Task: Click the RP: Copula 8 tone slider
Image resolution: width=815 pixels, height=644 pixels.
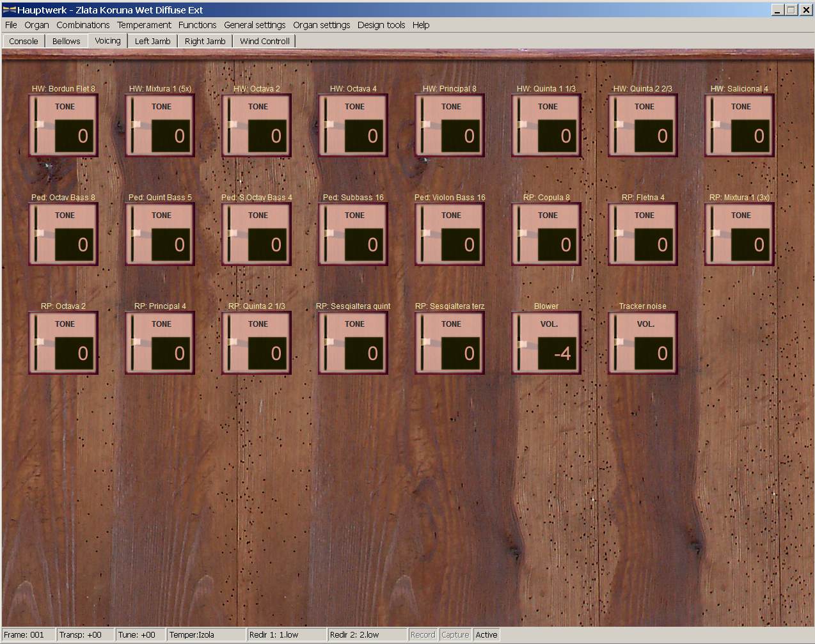Action: coord(521,233)
